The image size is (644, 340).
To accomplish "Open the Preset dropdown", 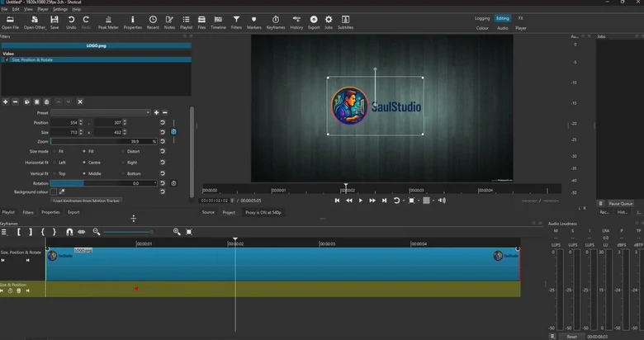I will 101,112.
